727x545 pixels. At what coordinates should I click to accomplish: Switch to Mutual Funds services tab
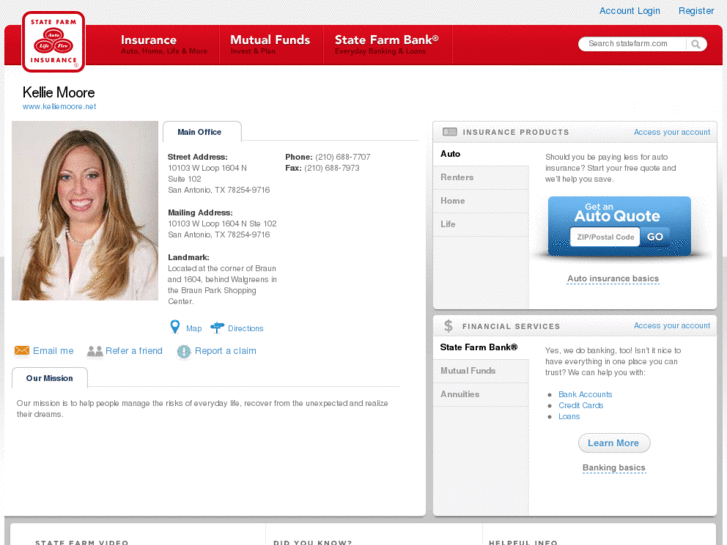(481, 371)
